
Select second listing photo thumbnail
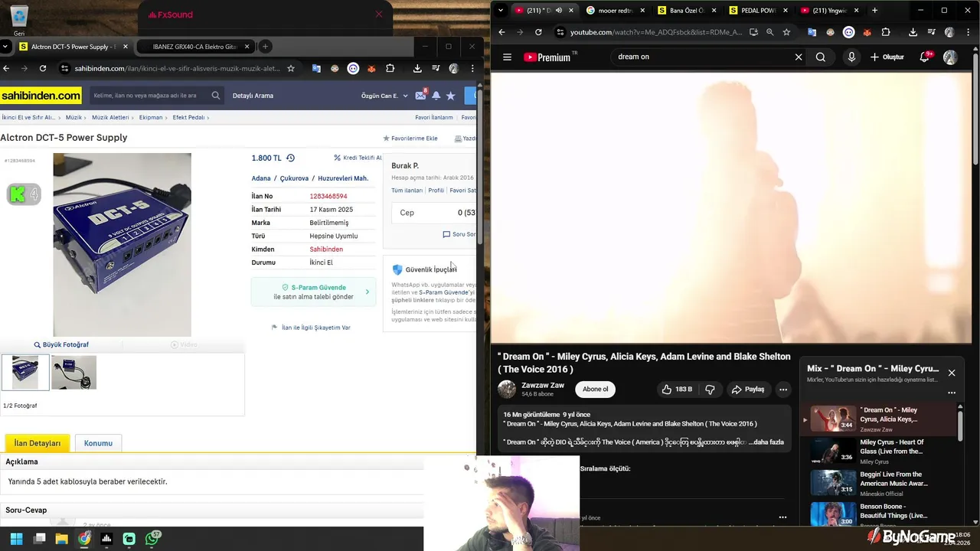74,373
